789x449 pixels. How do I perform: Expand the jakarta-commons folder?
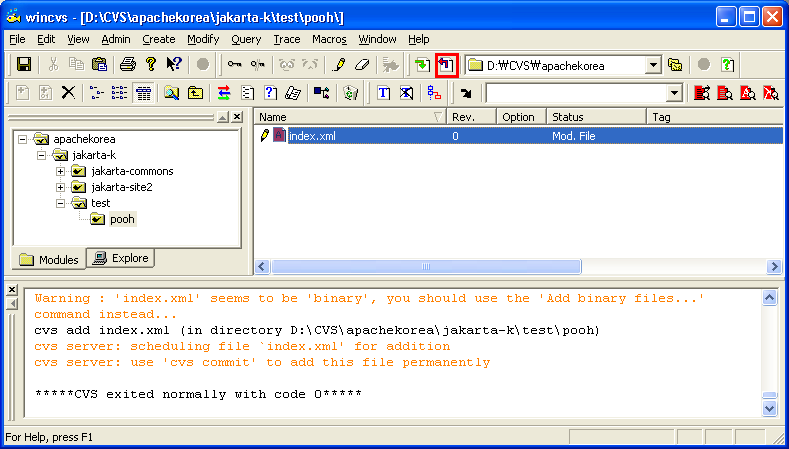(x=61, y=171)
